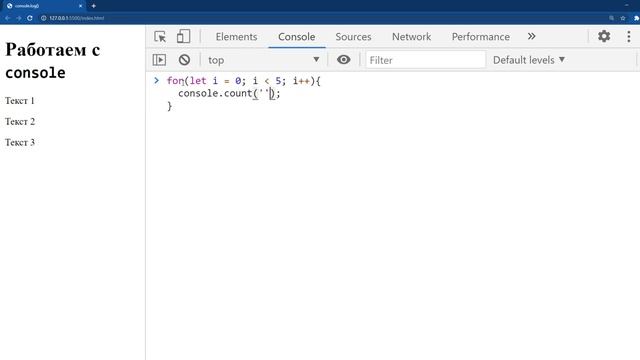Click the 'Текст 1' paragraph

[20, 100]
